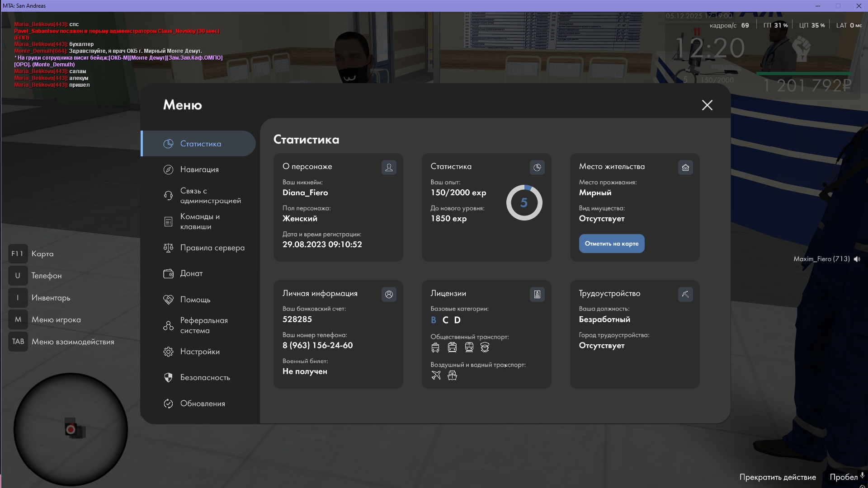Click the boat license icon
This screenshot has height=488, width=868.
[x=452, y=375]
